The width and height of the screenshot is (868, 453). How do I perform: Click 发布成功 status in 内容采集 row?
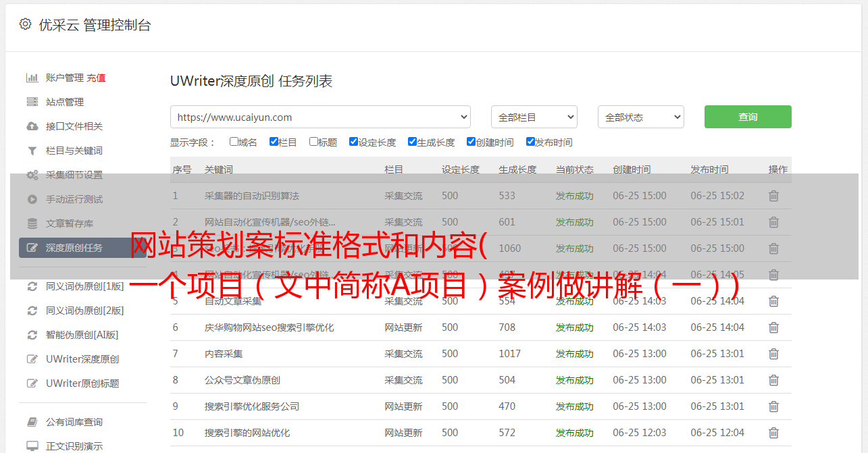pyautogui.click(x=575, y=354)
